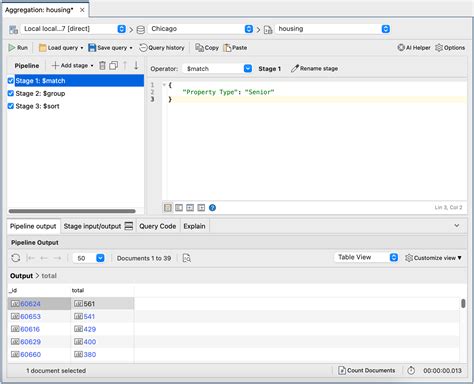Open the AI Helper
The image size is (474, 384).
[414, 48]
